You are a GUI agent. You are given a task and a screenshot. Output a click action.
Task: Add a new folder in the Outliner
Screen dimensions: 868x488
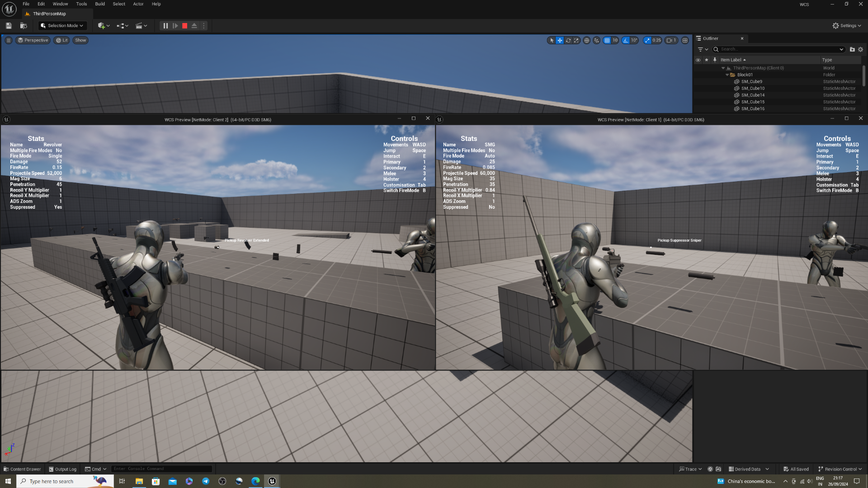pyautogui.click(x=852, y=49)
